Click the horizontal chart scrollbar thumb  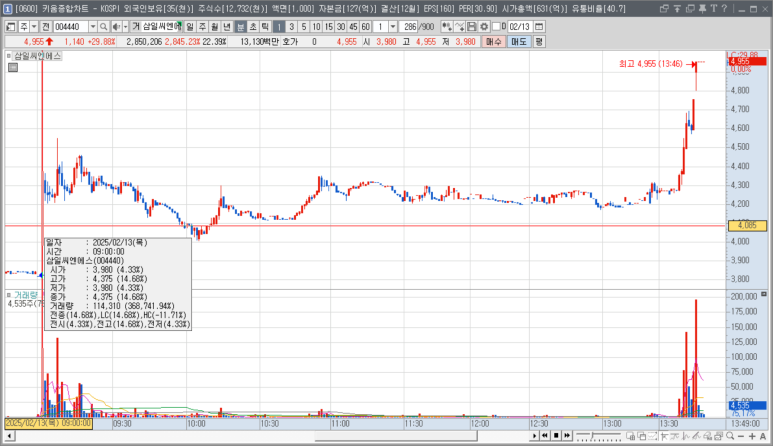click(396, 436)
